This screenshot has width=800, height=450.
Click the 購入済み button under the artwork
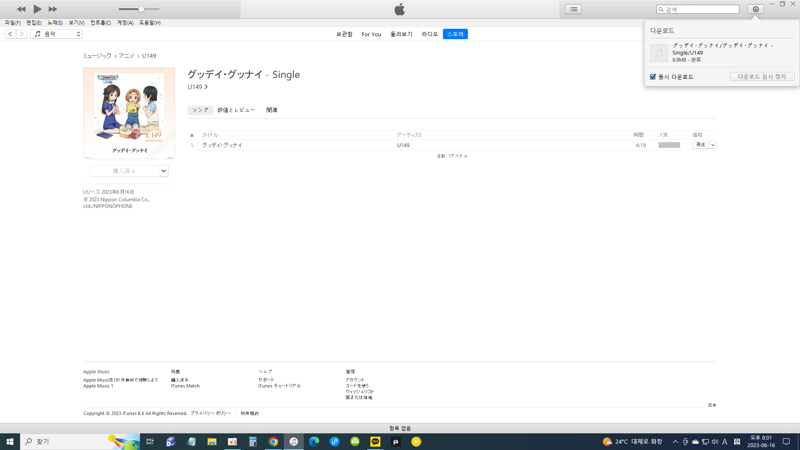[x=124, y=171]
